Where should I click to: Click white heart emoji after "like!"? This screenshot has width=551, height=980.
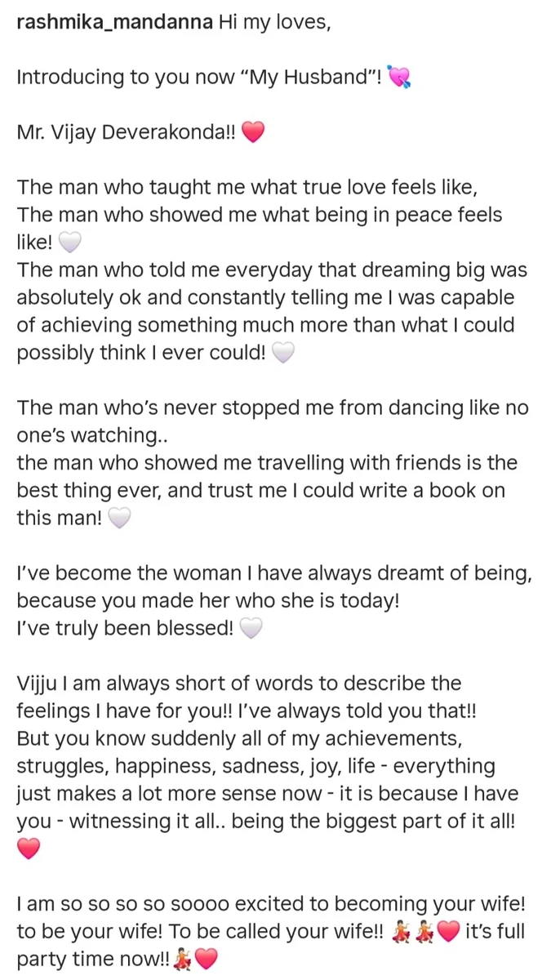coord(71,243)
